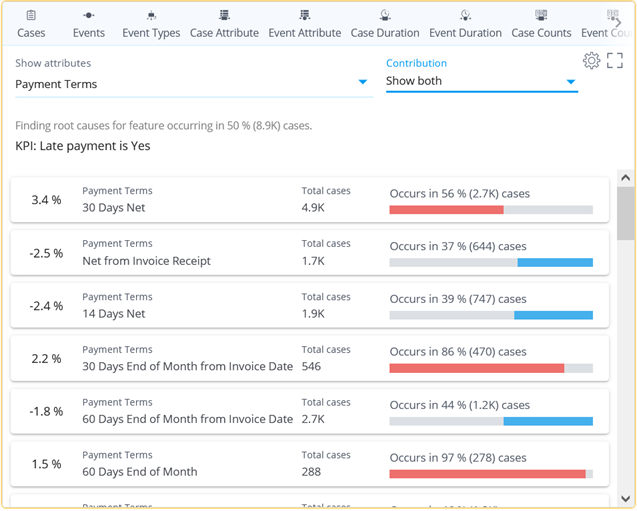This screenshot has height=511, width=637.
Task: Click 'KPI: Late payment is Yes' text
Action: 82,146
